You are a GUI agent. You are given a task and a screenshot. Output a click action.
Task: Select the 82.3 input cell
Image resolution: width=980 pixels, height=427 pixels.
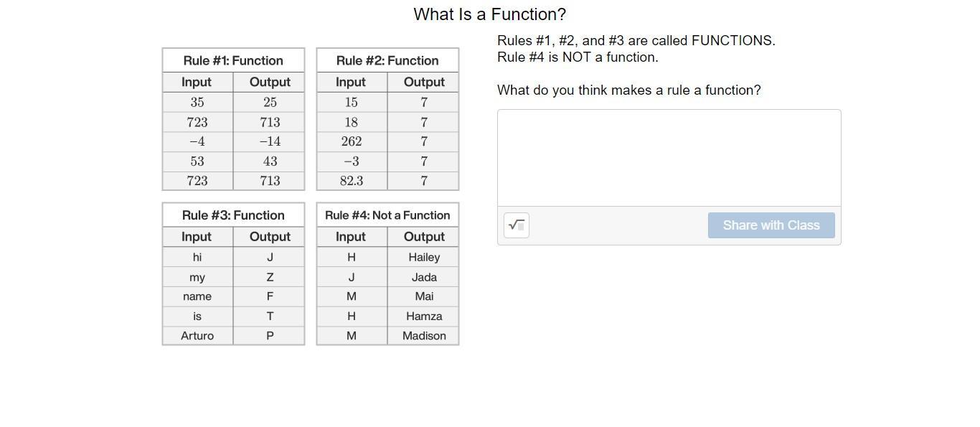point(352,181)
